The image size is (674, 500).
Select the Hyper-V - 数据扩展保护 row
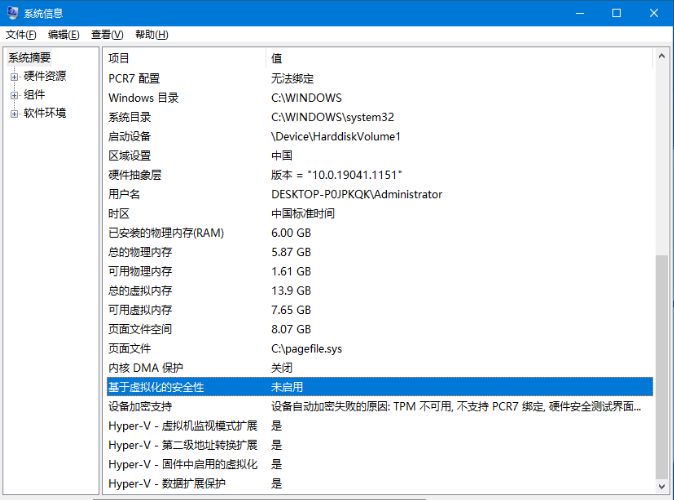pos(380,484)
